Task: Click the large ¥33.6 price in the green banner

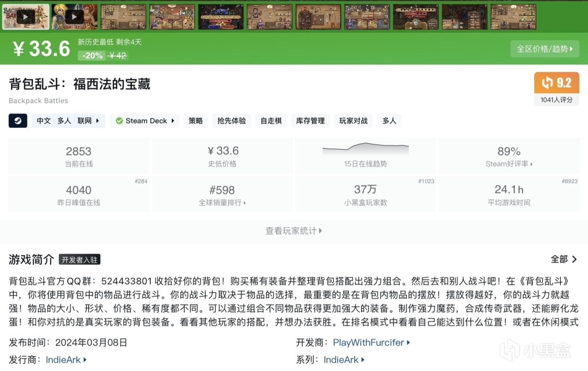Action: coord(42,49)
